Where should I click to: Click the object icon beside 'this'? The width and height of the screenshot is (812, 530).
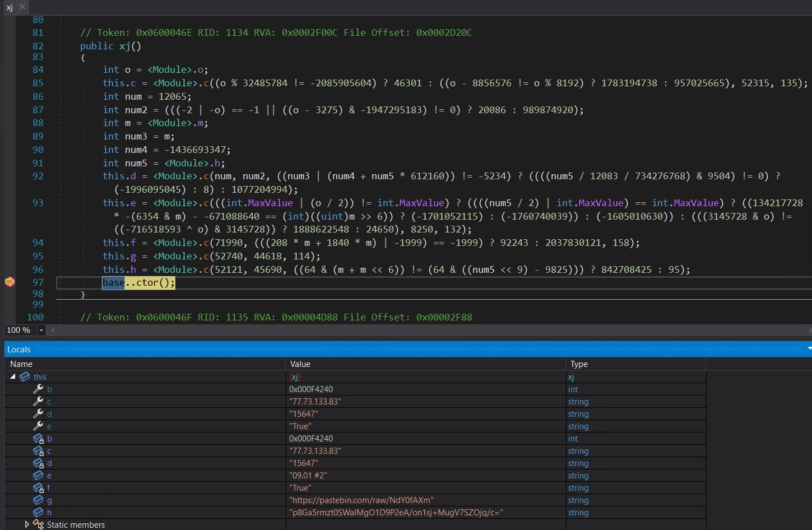click(25, 376)
